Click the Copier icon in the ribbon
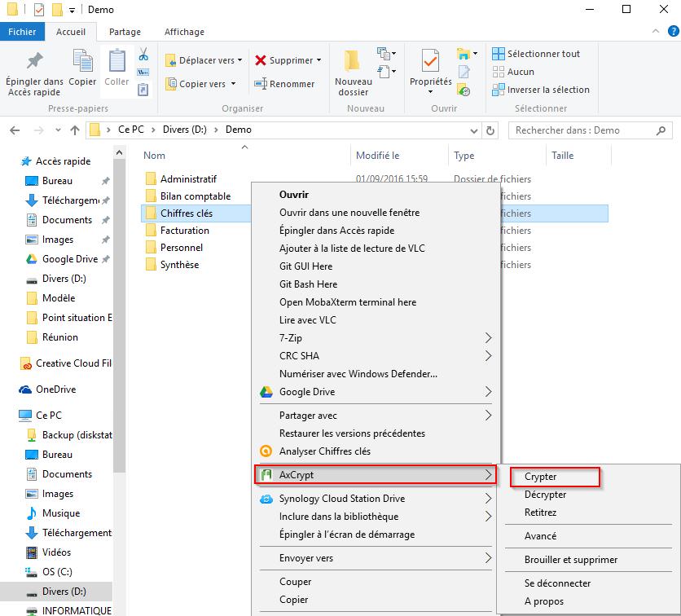Viewport: 681px width, 616px height. click(82, 62)
